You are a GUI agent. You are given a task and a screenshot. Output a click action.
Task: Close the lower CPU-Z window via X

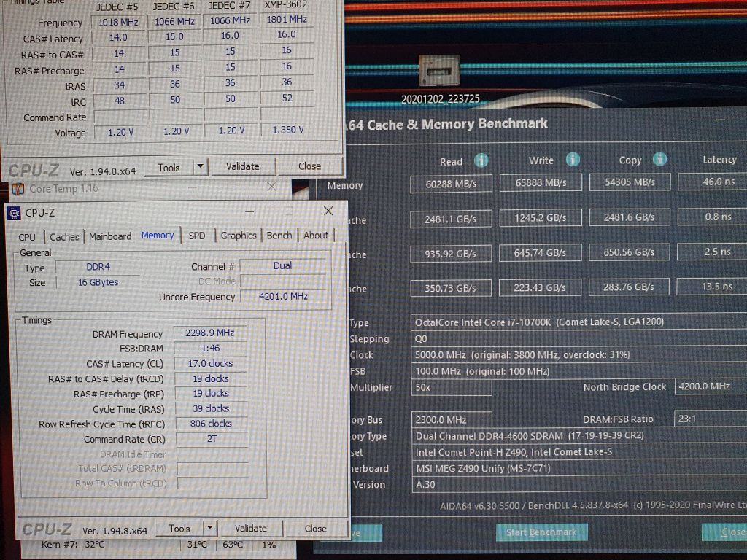[x=328, y=211]
